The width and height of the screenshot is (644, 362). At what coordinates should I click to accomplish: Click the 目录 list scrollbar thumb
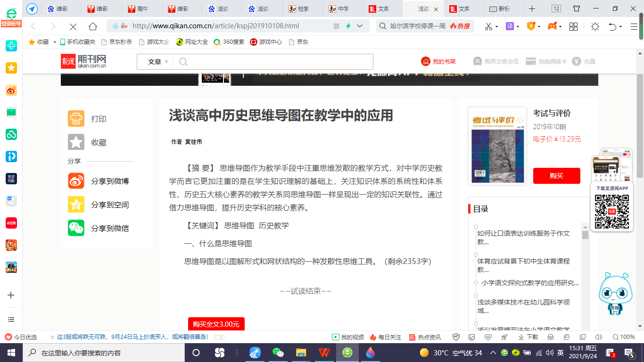coord(585,235)
